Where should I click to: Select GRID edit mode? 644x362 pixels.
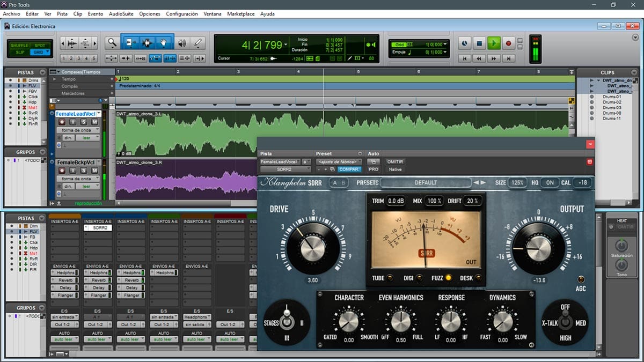click(x=40, y=52)
